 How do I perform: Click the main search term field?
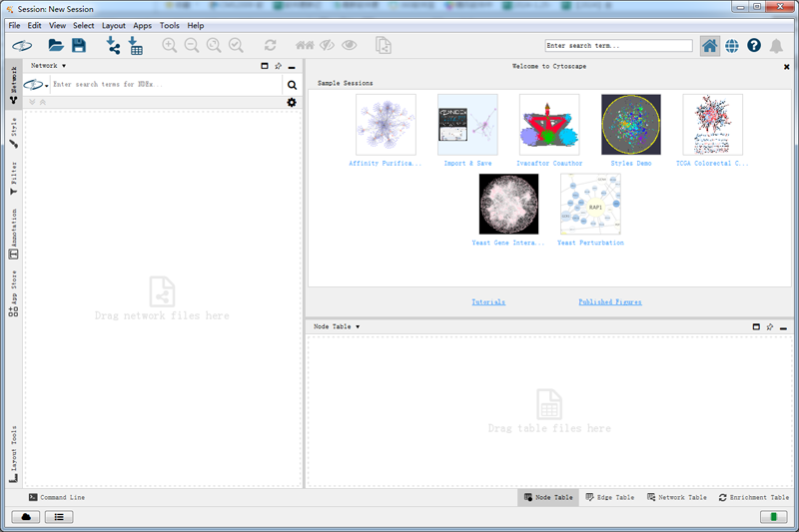point(618,45)
